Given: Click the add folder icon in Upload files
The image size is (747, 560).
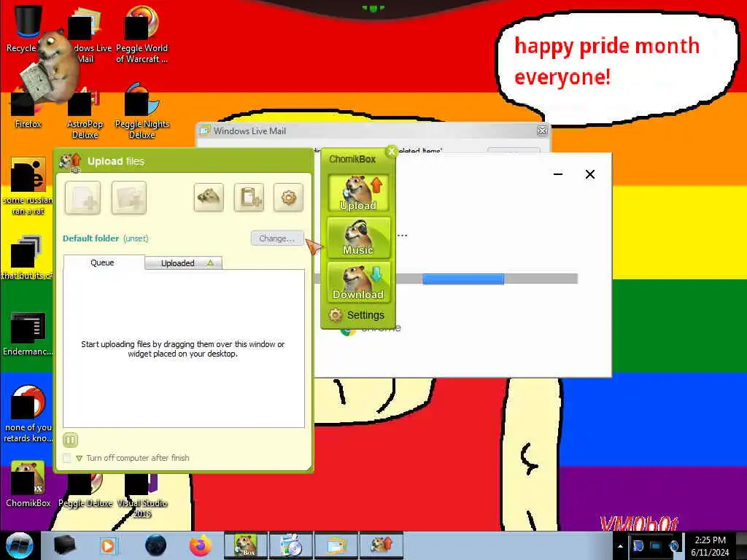Looking at the screenshot, I should pyautogui.click(x=128, y=198).
